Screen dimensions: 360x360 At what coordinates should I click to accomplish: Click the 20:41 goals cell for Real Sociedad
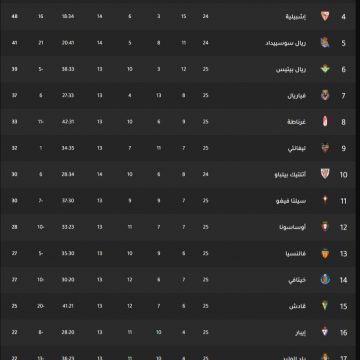click(x=68, y=43)
